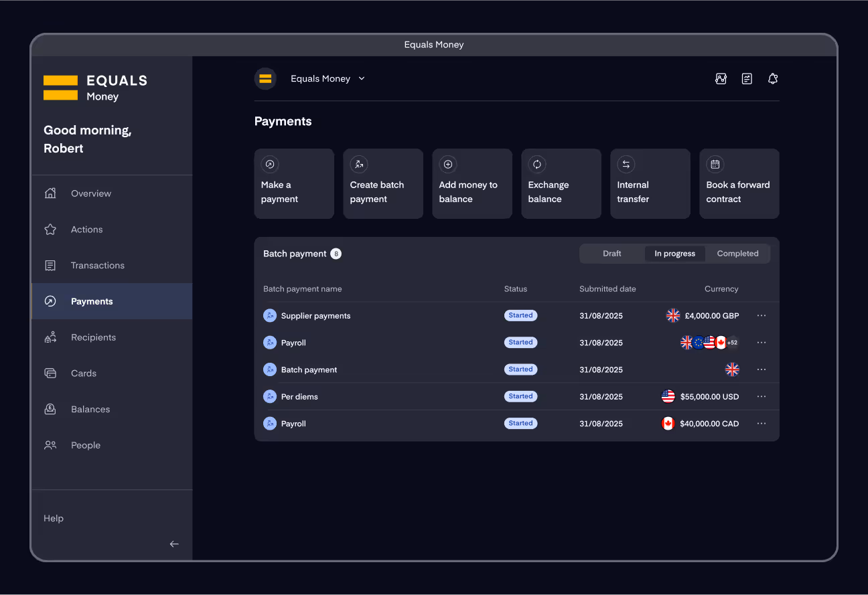Screen dimensions: 868x595
Task: Click the People icon in sidebar
Action: click(x=50, y=445)
